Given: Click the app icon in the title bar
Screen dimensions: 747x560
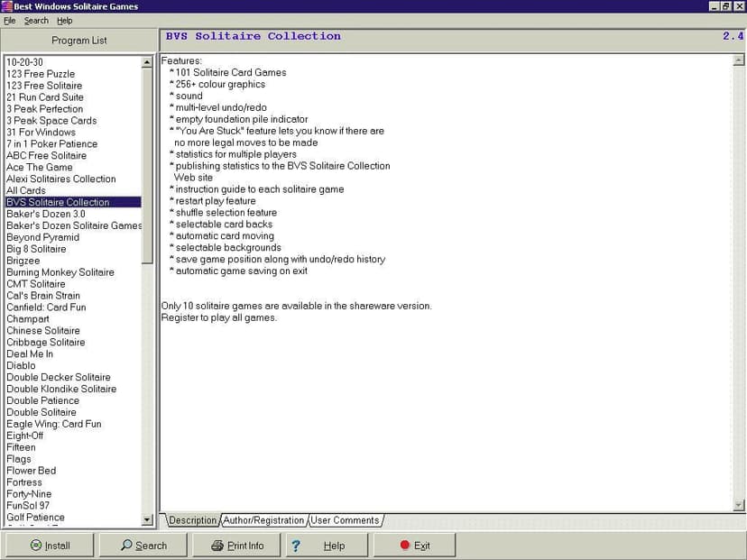Looking at the screenshot, I should 6,6.
